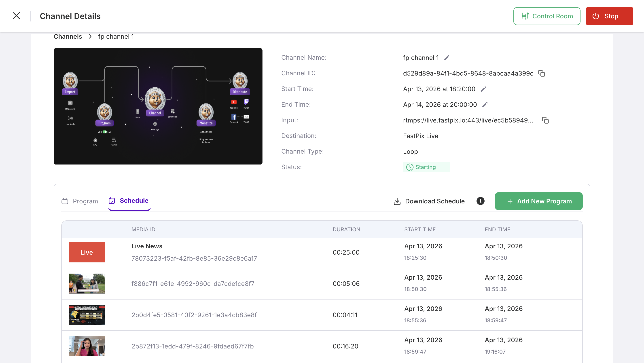Click the Starting status badge

(426, 167)
